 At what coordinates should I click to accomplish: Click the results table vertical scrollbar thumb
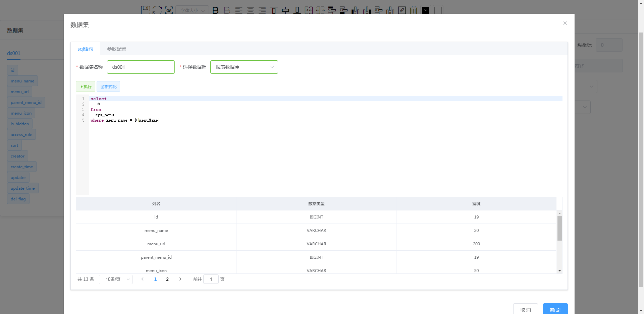click(x=559, y=228)
